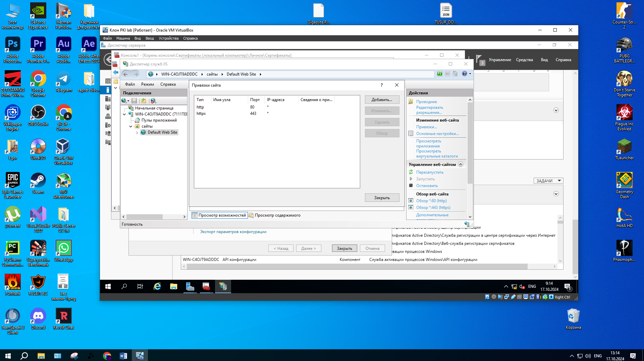Click the help question mark in bindings dialog
Image resolution: width=644 pixels, height=361 pixels.
(382, 85)
